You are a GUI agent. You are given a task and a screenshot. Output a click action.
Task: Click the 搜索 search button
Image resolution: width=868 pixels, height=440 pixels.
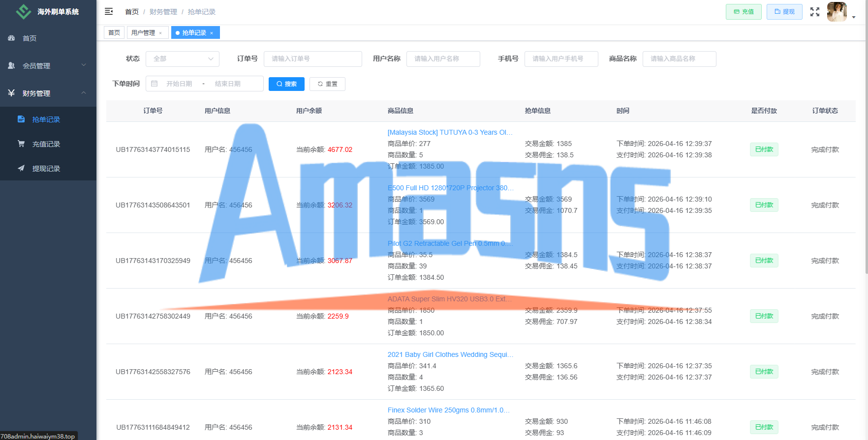click(286, 84)
